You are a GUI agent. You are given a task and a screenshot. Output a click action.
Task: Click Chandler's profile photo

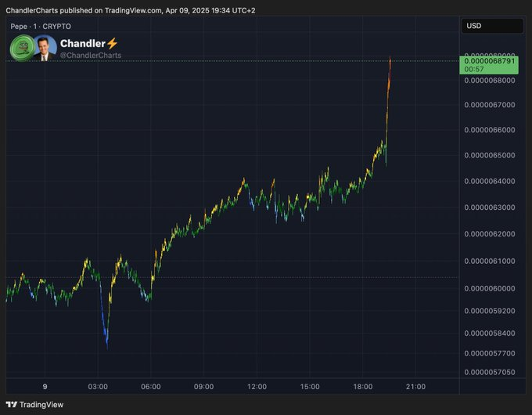coord(45,48)
